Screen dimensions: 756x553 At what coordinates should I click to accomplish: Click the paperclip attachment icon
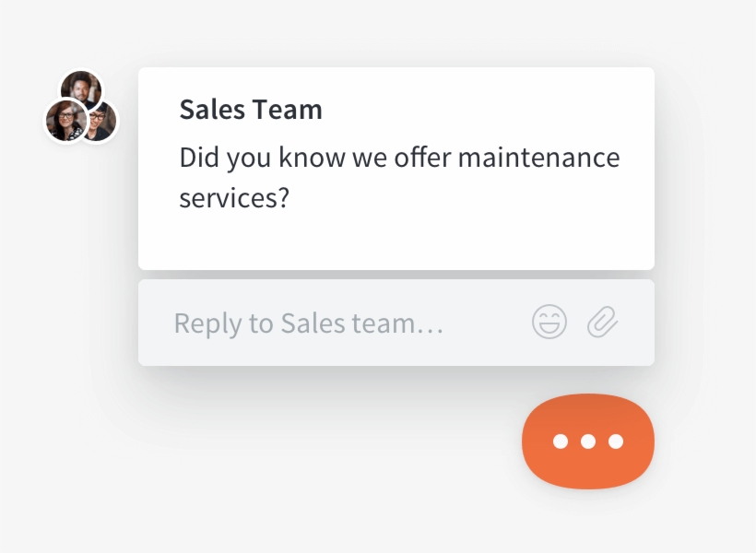(x=604, y=322)
